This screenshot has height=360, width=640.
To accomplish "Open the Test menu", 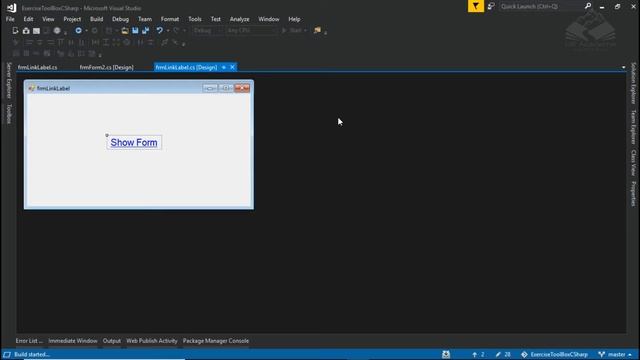I will [216, 19].
